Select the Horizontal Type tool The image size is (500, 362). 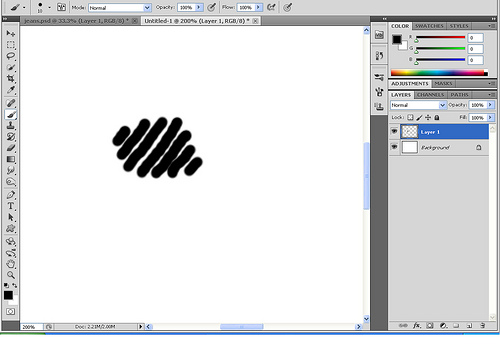coord(11,206)
